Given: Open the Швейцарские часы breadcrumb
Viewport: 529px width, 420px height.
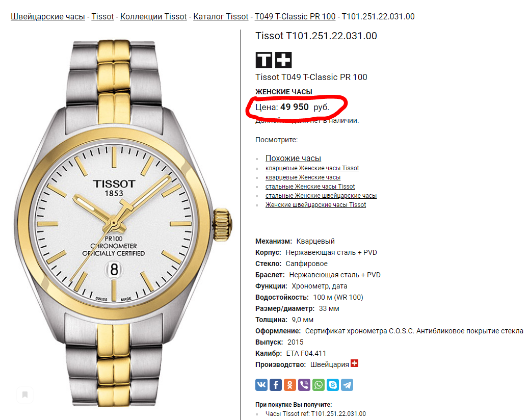Looking at the screenshot, I should pyautogui.click(x=47, y=16).
